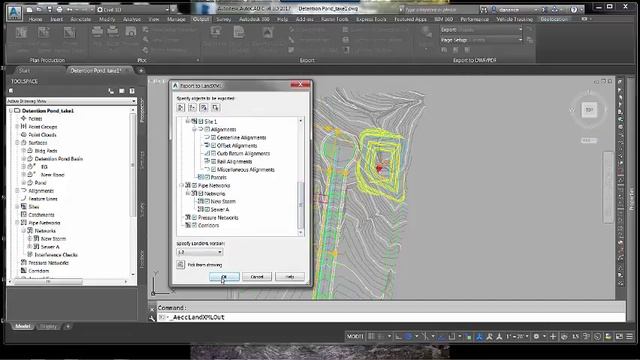Open the Annotate ribbon tab
The width and height of the screenshot is (640, 360).
click(x=81, y=19)
